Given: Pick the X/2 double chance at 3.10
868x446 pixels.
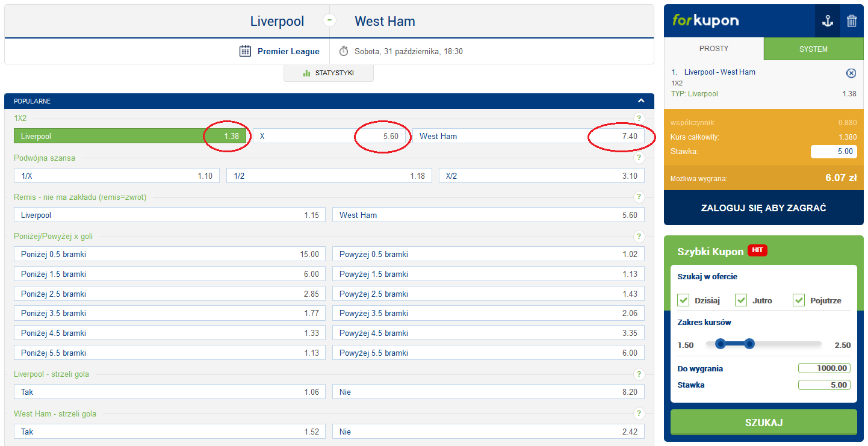Looking at the screenshot, I should pos(542,176).
